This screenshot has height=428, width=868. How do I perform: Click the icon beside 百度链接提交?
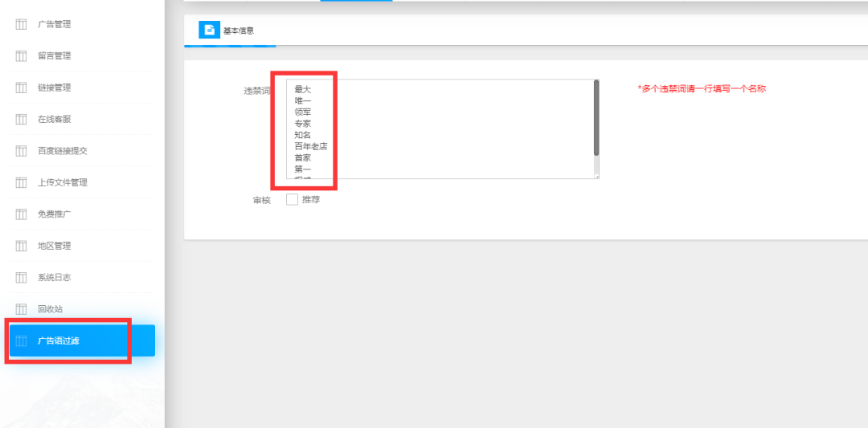22,151
